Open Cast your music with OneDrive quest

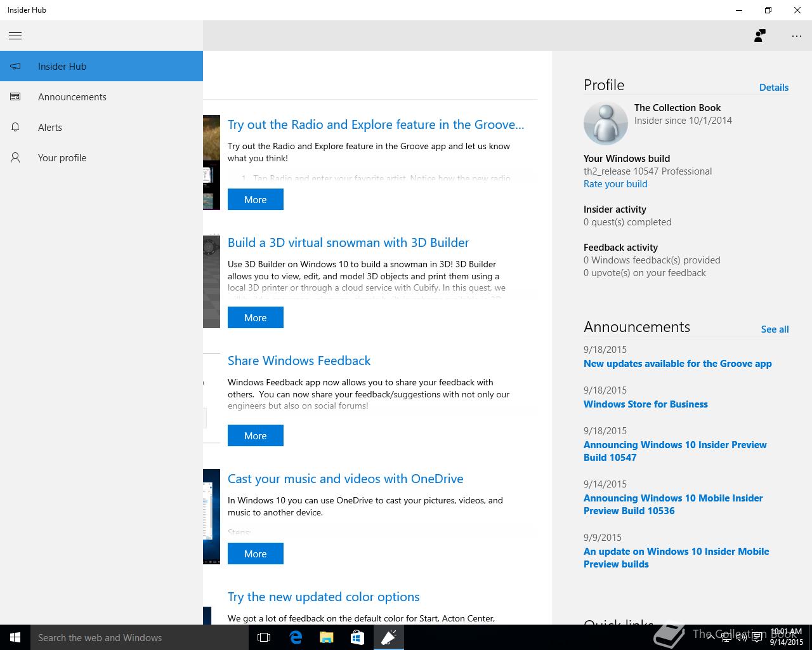pos(345,479)
